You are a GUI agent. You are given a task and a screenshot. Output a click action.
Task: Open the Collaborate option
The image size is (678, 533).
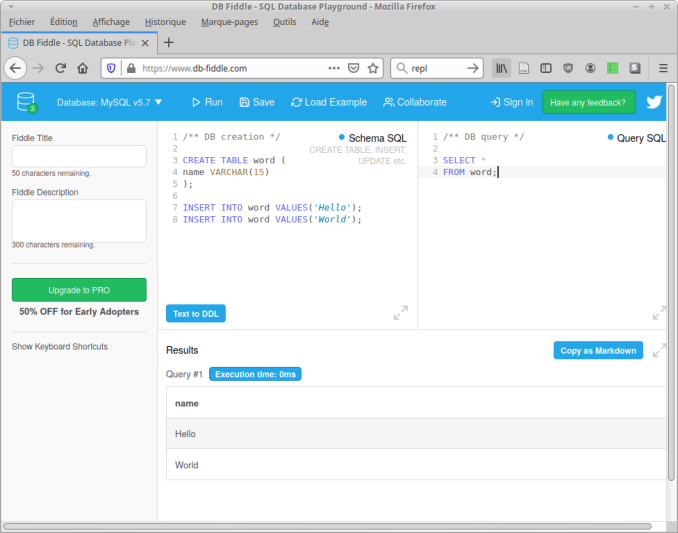pos(415,102)
